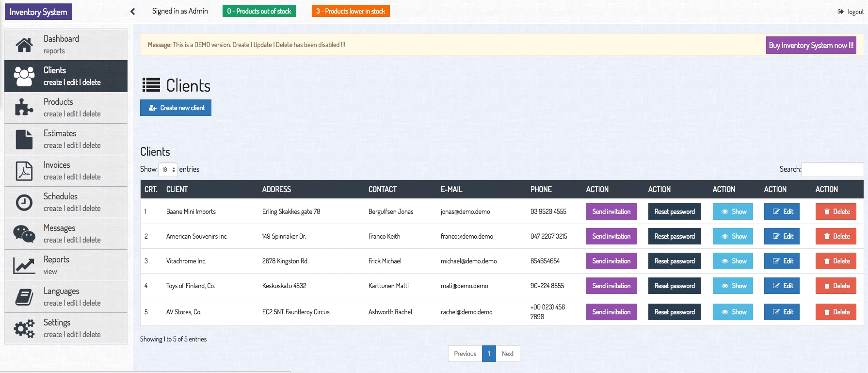Sort table by the CLIENT column header
868x373 pixels.
tap(177, 190)
